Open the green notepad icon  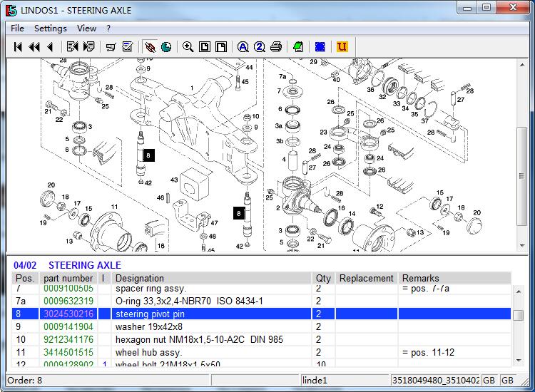pos(298,47)
